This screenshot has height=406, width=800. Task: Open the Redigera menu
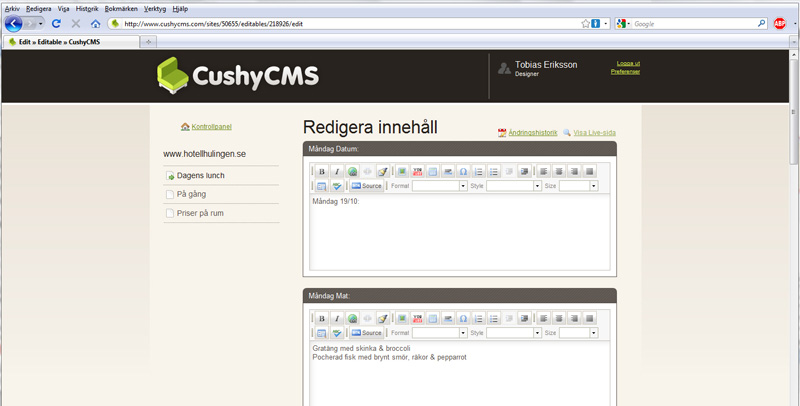[x=39, y=9]
